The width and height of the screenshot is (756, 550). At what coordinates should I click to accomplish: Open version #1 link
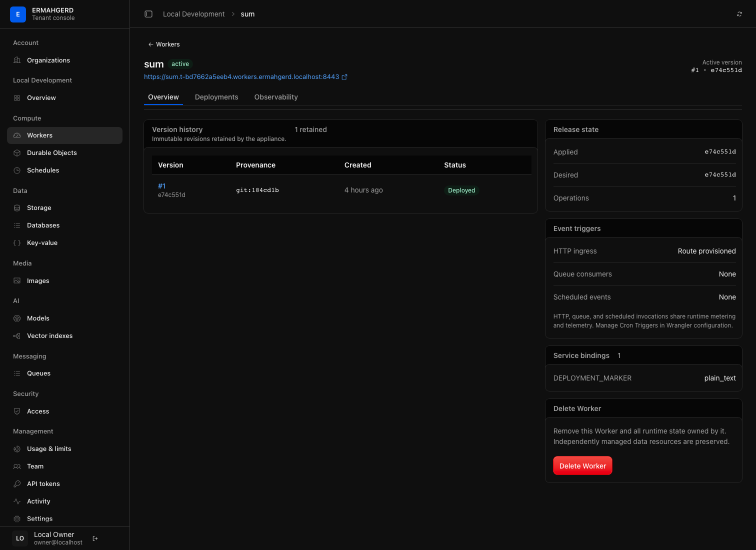[x=162, y=186]
